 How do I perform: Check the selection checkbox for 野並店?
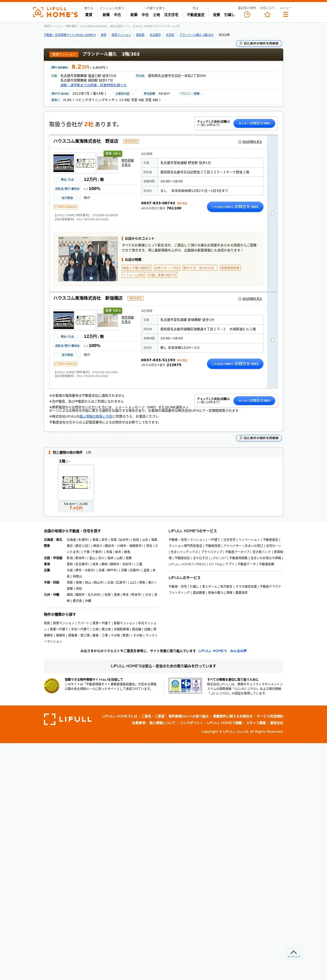pyautogui.click(x=272, y=213)
